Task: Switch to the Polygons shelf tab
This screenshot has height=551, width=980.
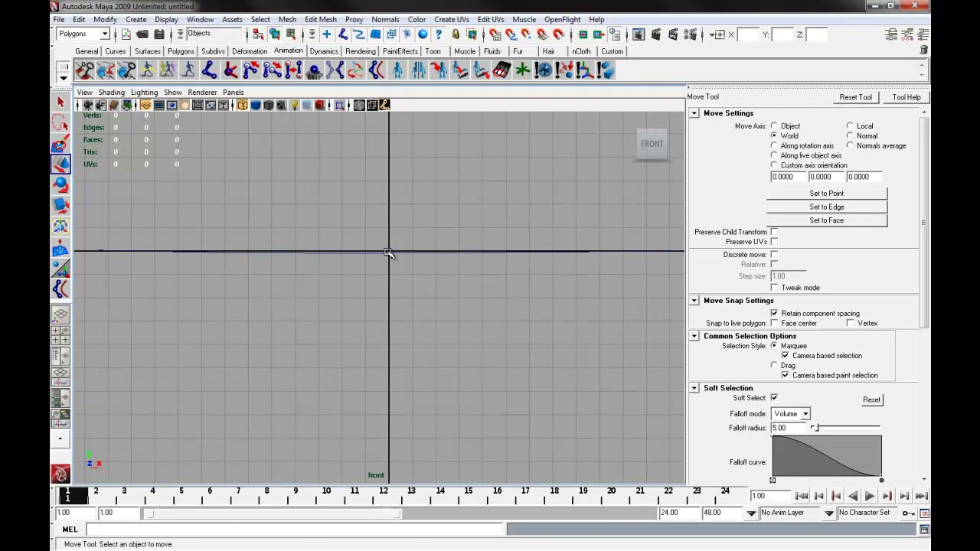Action: [181, 51]
